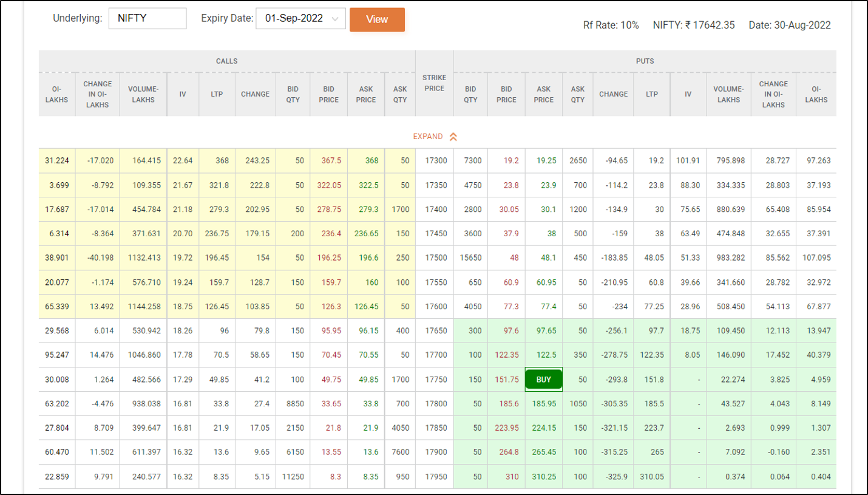
Task: Click the PUTS section header
Action: pyautogui.click(x=645, y=61)
